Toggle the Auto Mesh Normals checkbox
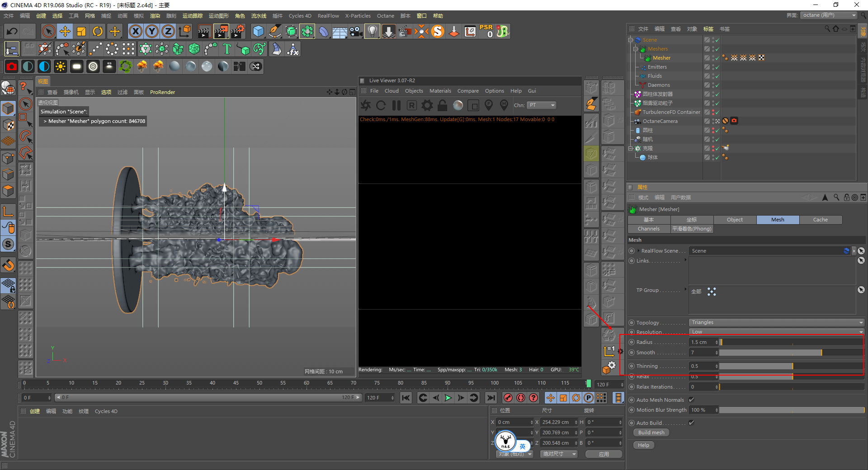This screenshot has height=470, width=868. (691, 399)
